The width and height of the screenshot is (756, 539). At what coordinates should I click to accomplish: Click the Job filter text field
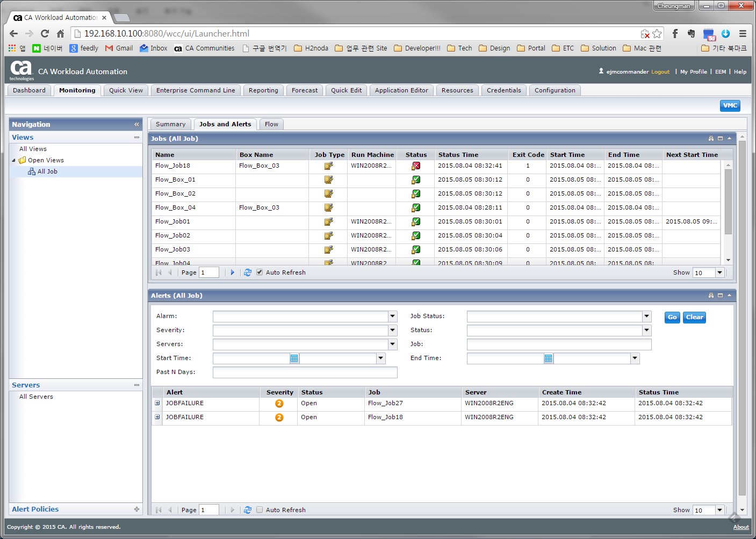(x=559, y=344)
